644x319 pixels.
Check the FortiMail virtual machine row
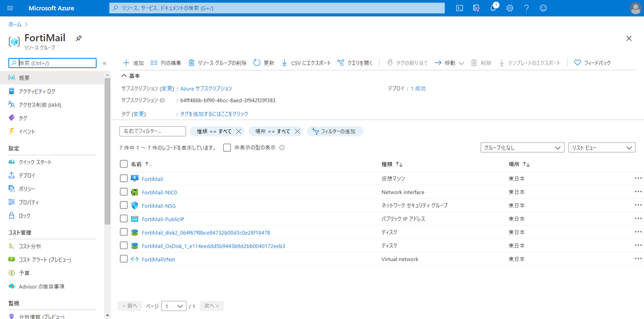124,179
